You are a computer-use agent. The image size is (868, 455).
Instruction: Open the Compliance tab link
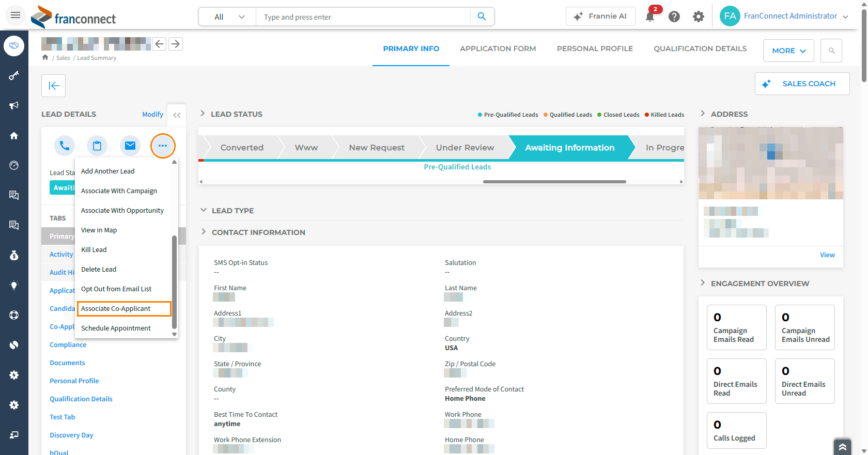(68, 344)
